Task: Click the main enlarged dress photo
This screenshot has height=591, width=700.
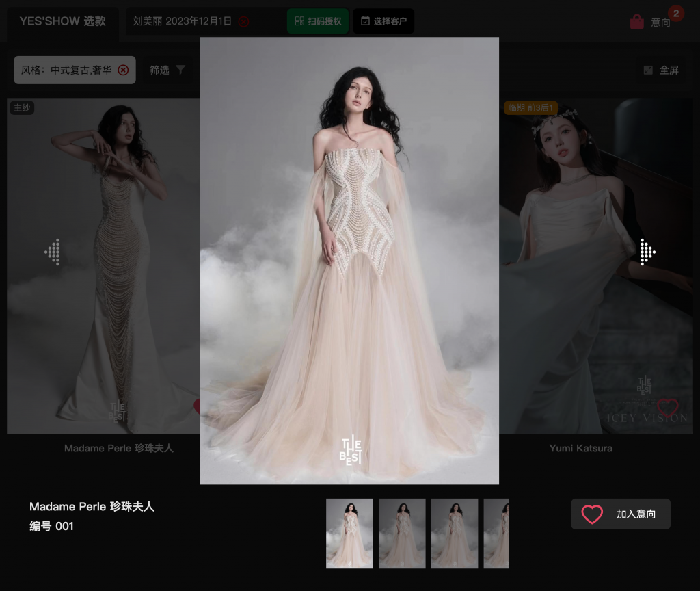Action: [x=349, y=261]
